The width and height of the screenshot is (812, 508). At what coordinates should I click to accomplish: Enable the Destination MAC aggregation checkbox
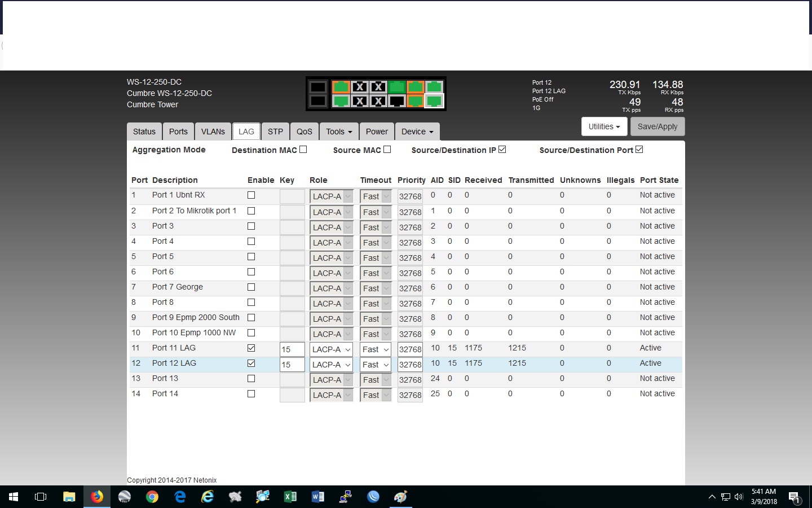pos(303,150)
